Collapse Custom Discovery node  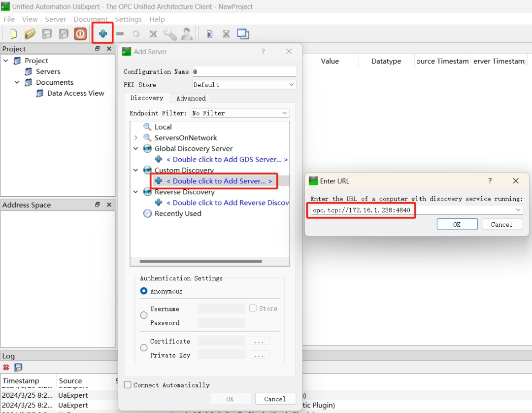(x=136, y=170)
